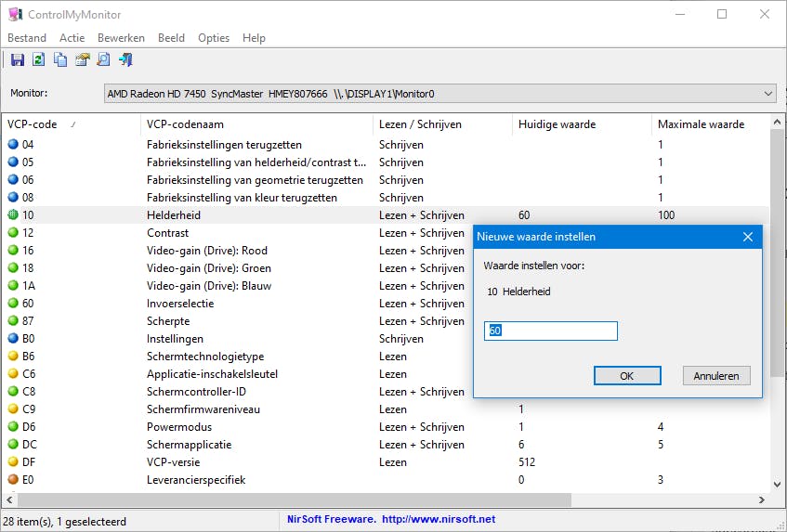Click the Exit door toolbar icon
787x532 pixels.
(x=125, y=60)
